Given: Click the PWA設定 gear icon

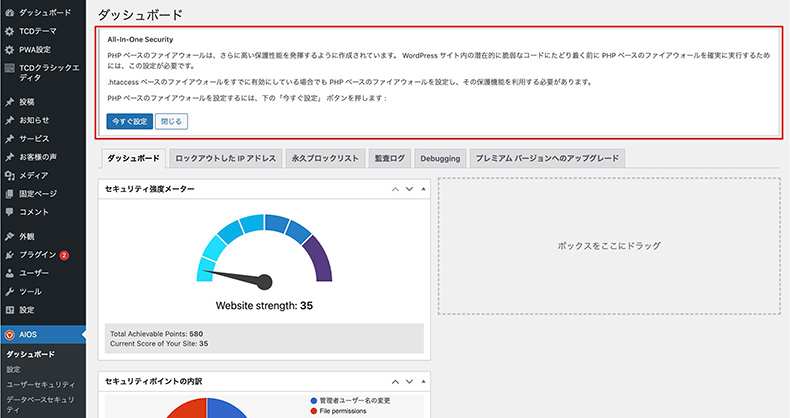Looking at the screenshot, I should click(x=10, y=50).
